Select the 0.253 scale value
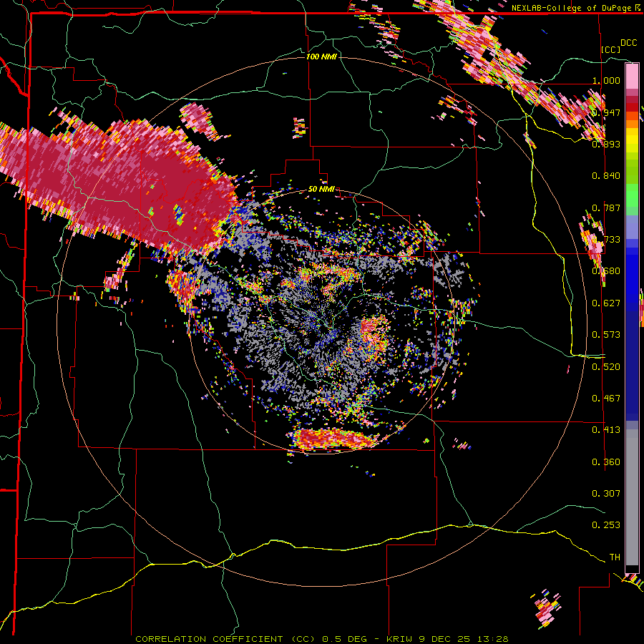Image resolution: width=644 pixels, height=644 pixels. click(x=606, y=525)
